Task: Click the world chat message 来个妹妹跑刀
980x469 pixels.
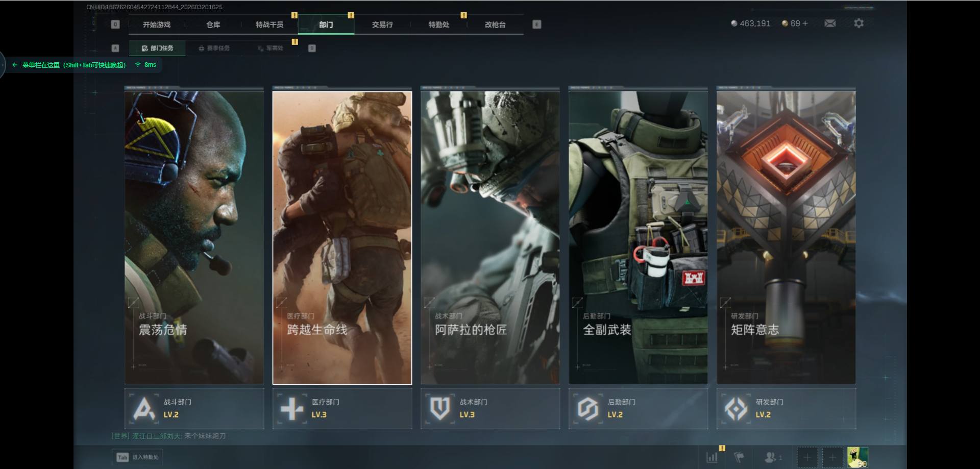Action: click(x=205, y=436)
